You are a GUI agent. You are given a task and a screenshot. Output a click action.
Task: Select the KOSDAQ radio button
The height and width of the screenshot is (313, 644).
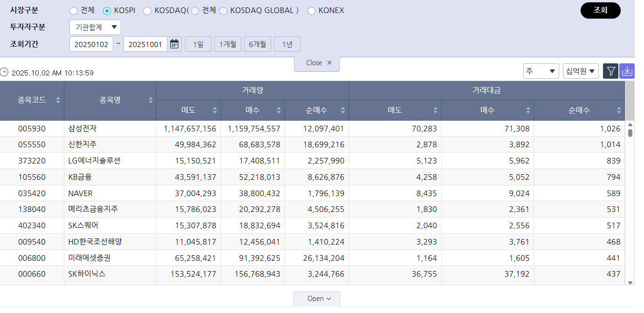(147, 11)
